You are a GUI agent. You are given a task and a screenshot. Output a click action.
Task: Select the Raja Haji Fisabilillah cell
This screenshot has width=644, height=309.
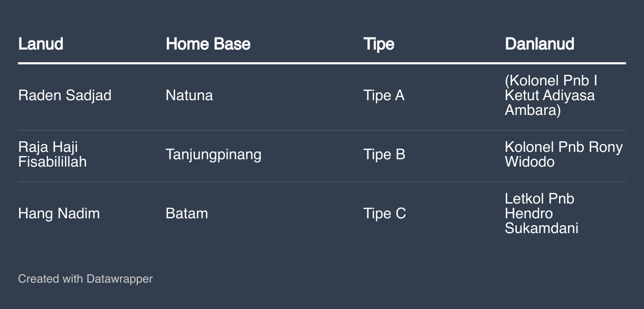[52, 154]
